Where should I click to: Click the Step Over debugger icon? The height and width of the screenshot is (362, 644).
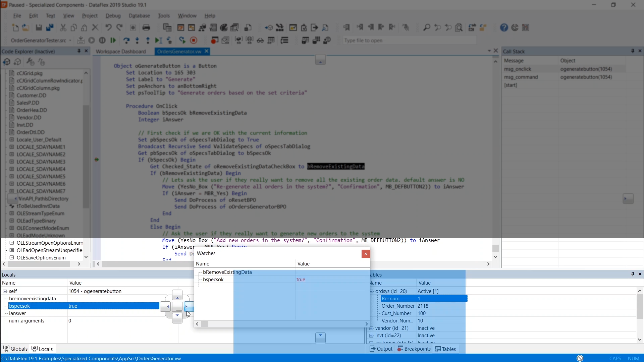tap(126, 41)
